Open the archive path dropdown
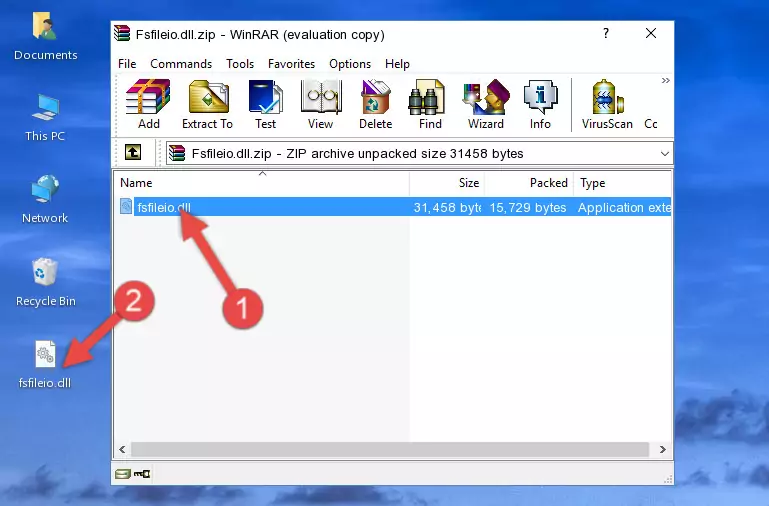 pyautogui.click(x=665, y=153)
